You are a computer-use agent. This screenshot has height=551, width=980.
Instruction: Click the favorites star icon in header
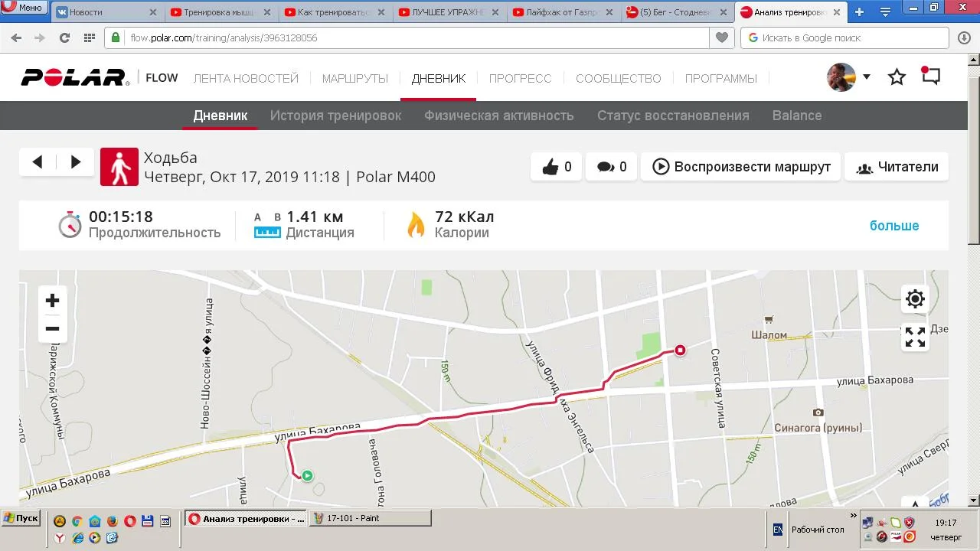(897, 77)
